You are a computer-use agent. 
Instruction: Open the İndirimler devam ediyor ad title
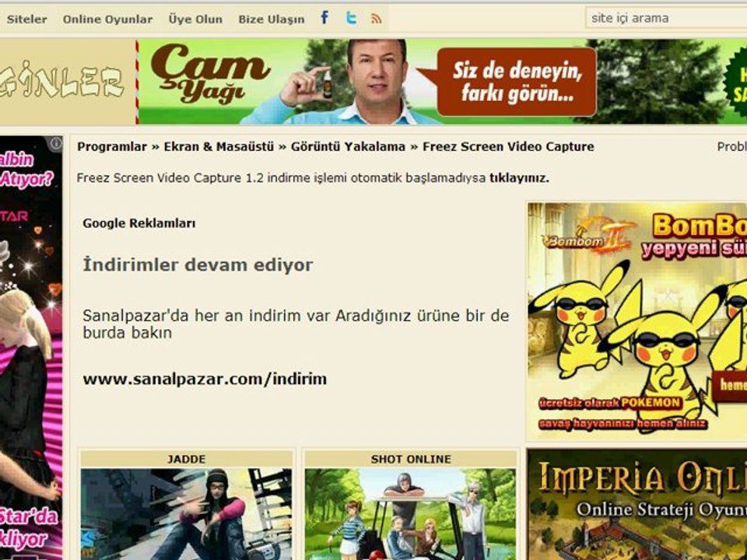pos(198,264)
